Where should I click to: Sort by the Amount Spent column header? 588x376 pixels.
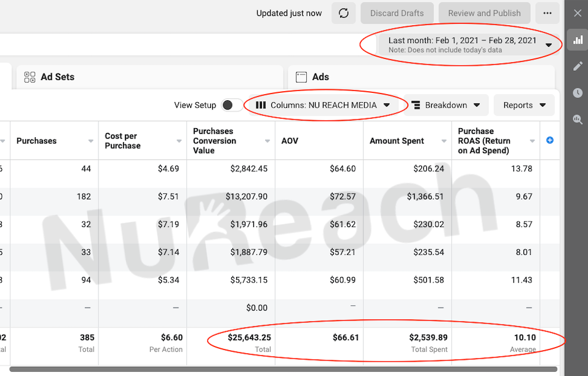397,141
